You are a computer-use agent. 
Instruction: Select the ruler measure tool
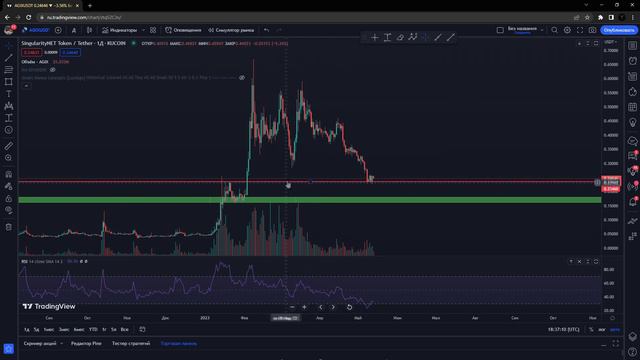point(9,146)
